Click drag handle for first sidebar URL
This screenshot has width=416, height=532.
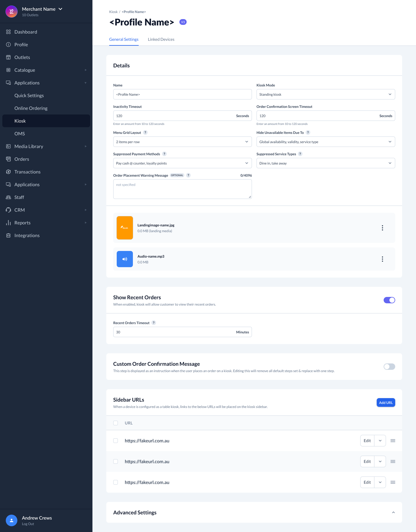pyautogui.click(x=393, y=441)
